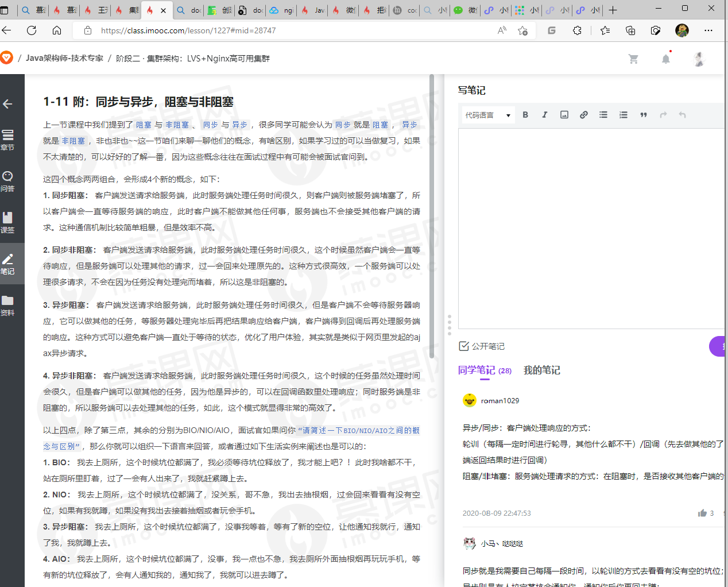
Task: Select the 同学笔记 tab
Action: (x=478, y=370)
